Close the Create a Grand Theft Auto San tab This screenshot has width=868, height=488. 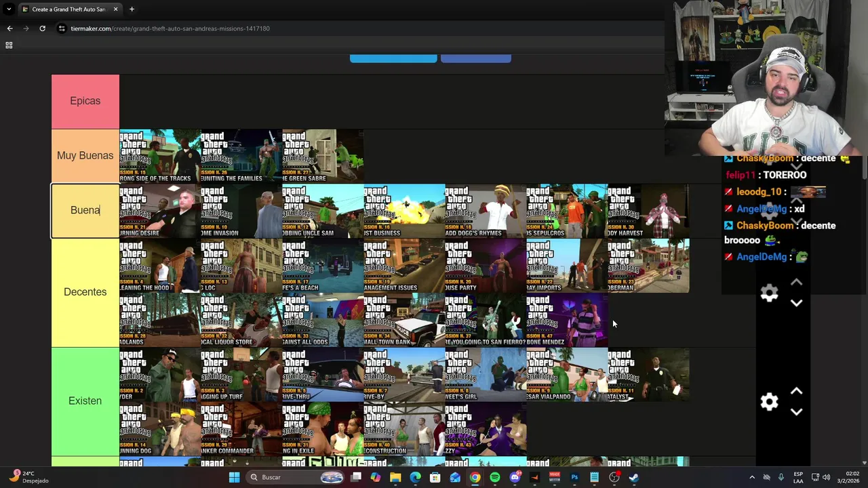pyautogui.click(x=115, y=9)
